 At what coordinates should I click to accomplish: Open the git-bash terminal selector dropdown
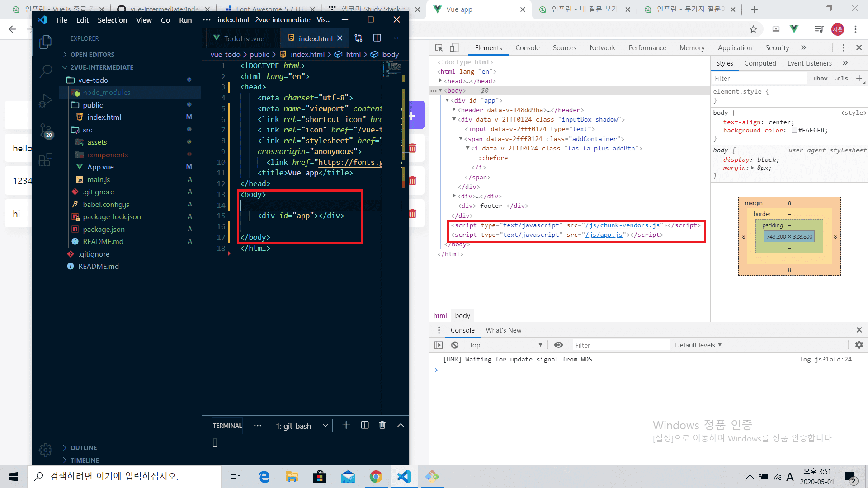(302, 426)
